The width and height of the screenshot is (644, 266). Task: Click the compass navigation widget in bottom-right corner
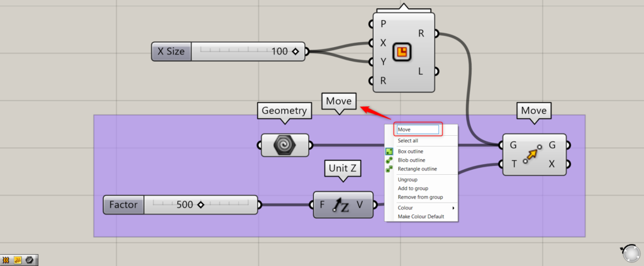[x=630, y=253]
